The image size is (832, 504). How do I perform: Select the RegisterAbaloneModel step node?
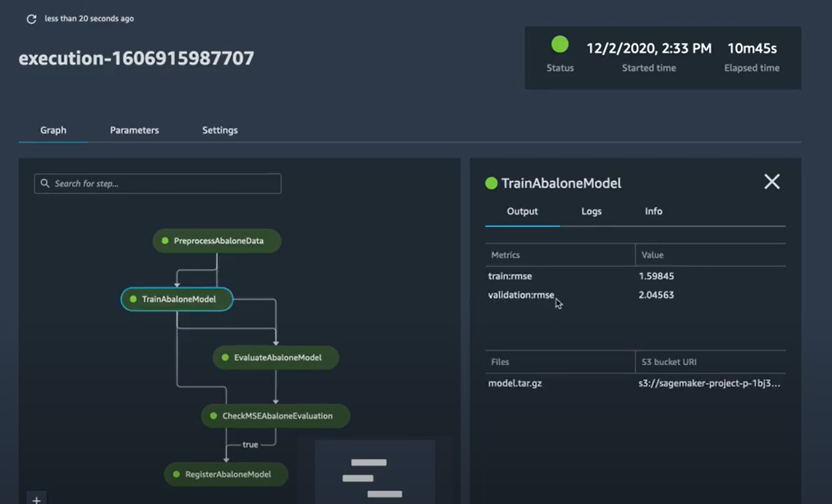click(227, 474)
